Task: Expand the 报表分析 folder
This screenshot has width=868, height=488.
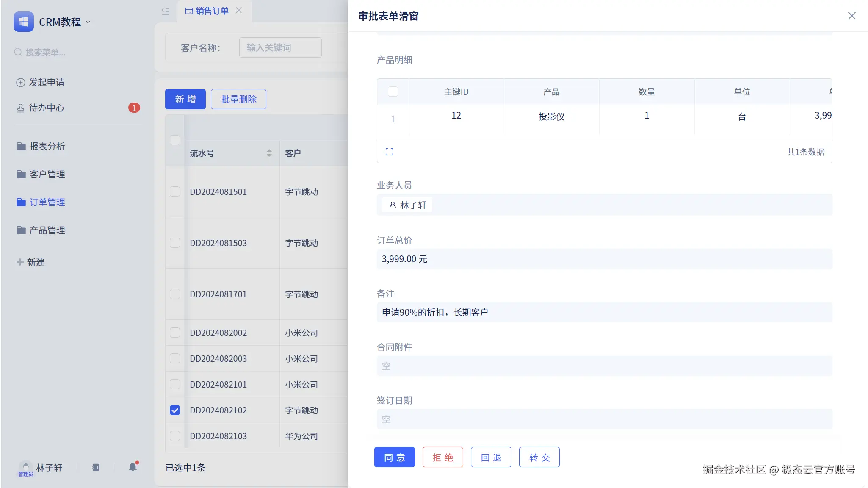Action: pos(47,147)
